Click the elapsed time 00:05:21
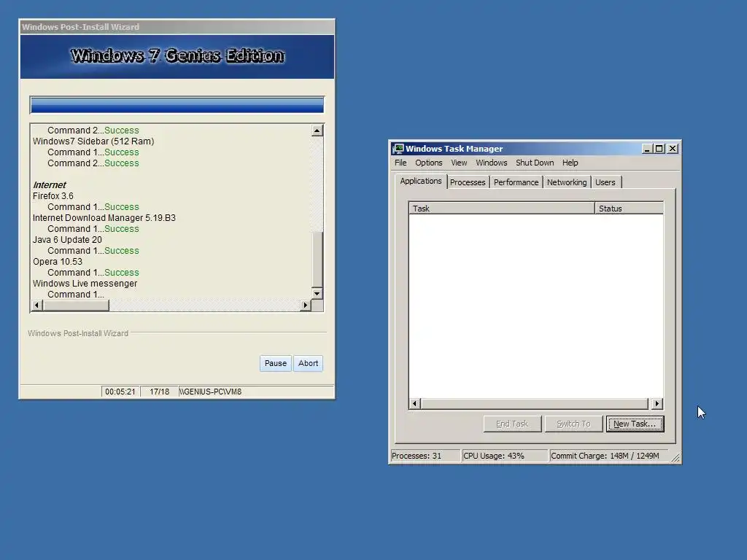The width and height of the screenshot is (747, 560). (x=120, y=392)
